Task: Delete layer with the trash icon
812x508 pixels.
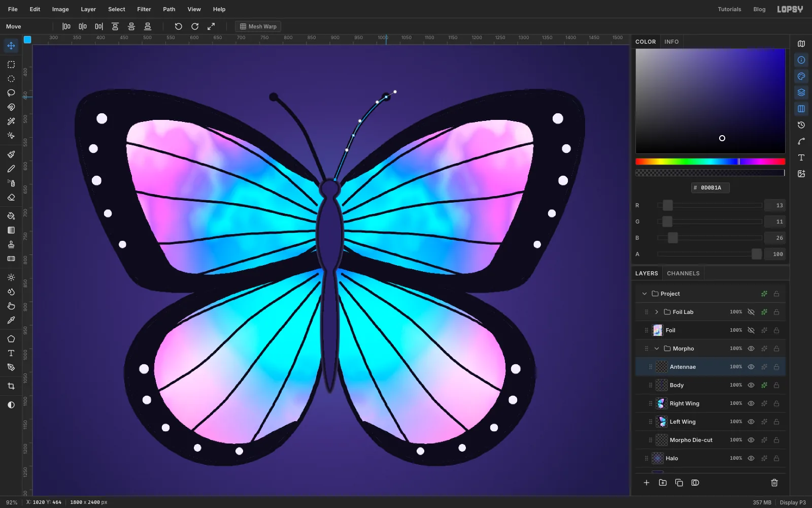Action: [774, 483]
